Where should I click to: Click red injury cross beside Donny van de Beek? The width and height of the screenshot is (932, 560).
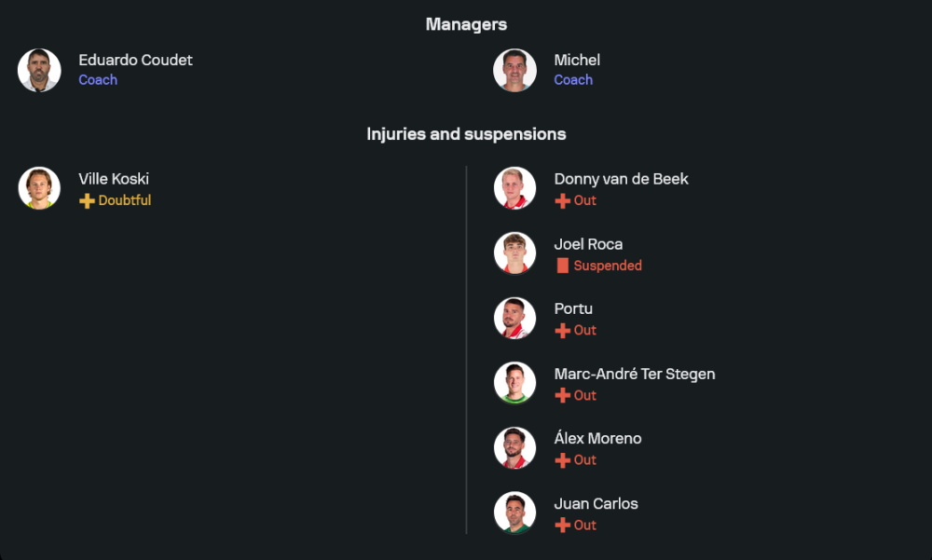pyautogui.click(x=562, y=201)
